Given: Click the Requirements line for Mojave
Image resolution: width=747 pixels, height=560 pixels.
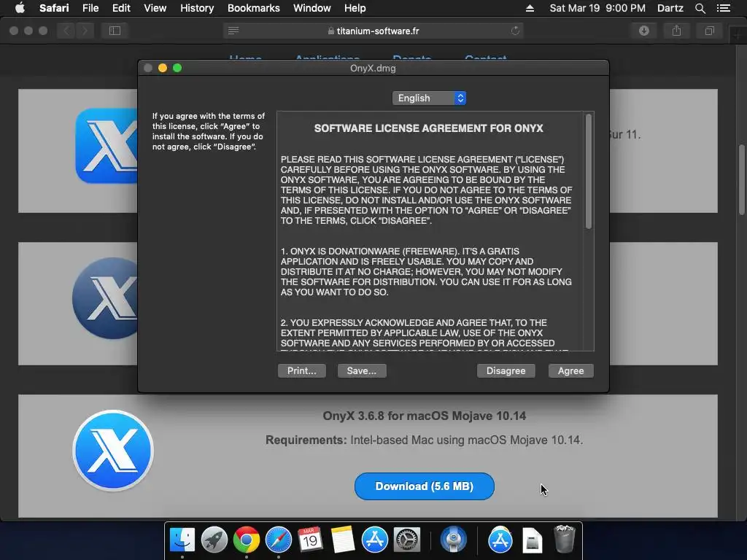Looking at the screenshot, I should point(424,440).
